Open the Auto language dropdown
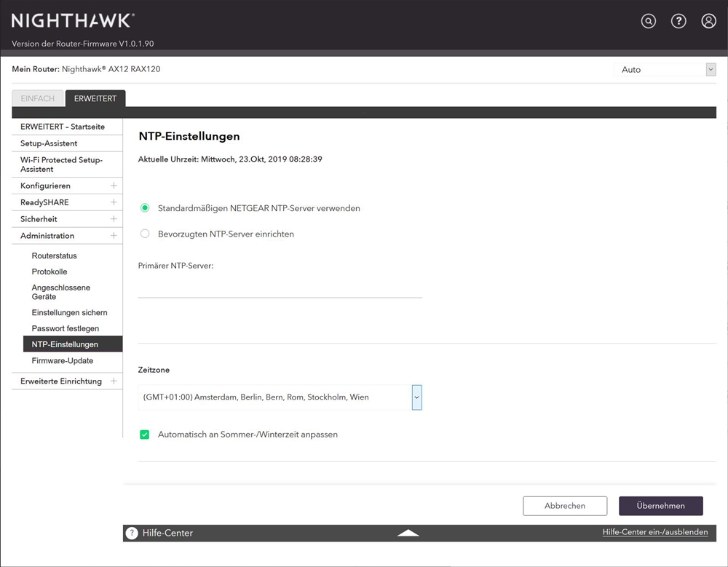728x567 pixels. coord(665,70)
